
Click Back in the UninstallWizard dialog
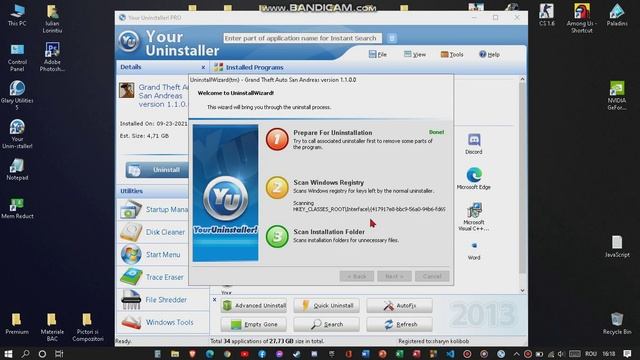(x=356, y=276)
